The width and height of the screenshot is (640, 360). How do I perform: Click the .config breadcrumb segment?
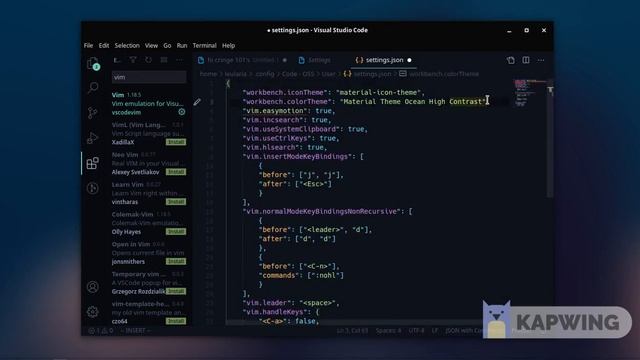pyautogui.click(x=264, y=74)
